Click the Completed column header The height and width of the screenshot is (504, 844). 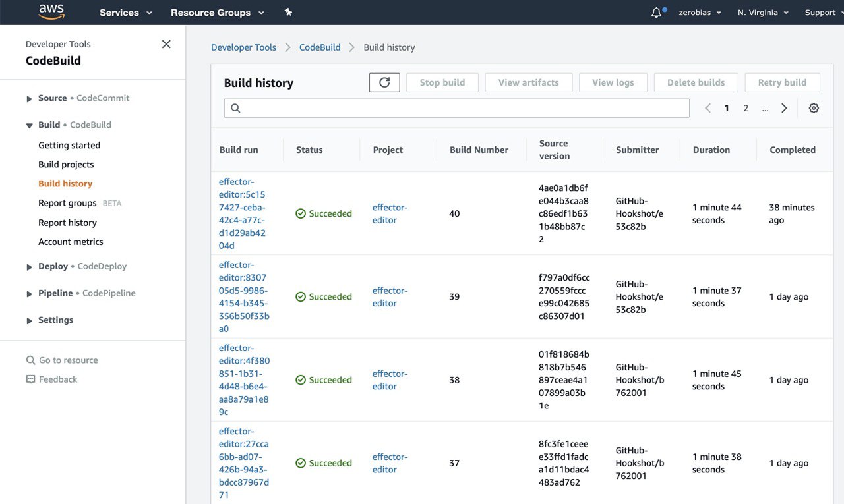click(x=793, y=150)
